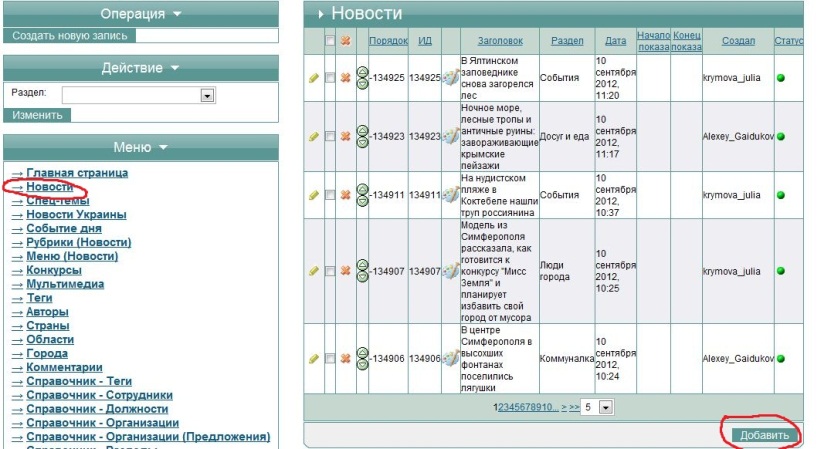Tick checkbox for row 134925
The width and height of the screenshot is (824, 449).
330,78
